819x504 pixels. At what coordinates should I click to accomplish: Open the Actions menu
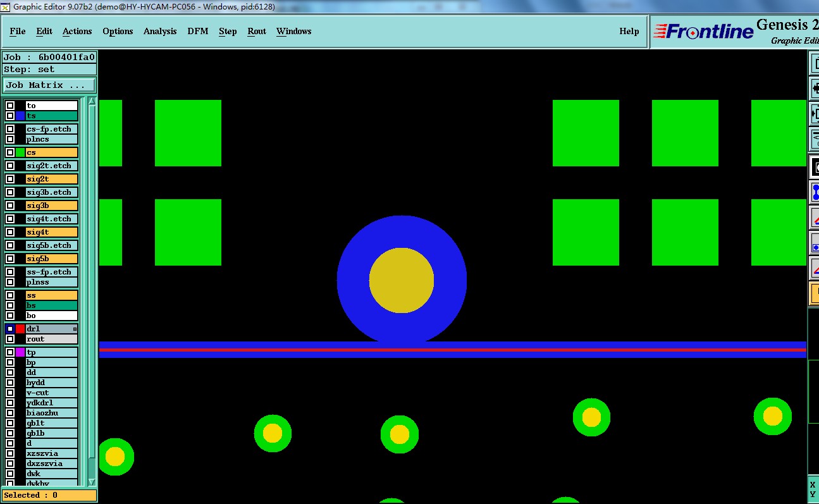(77, 31)
